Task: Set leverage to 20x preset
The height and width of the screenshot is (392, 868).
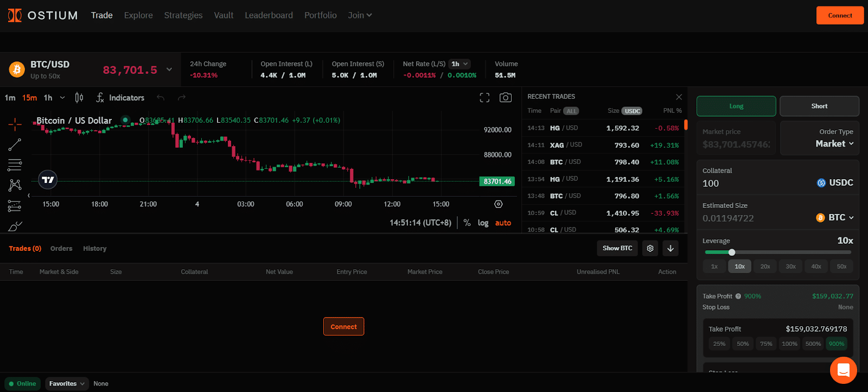Action: [765, 267]
